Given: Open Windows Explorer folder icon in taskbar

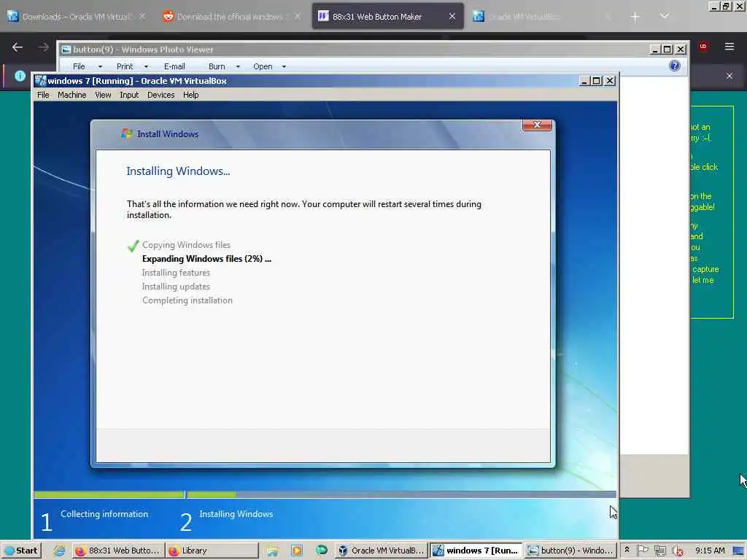Looking at the screenshot, I should [273, 551].
